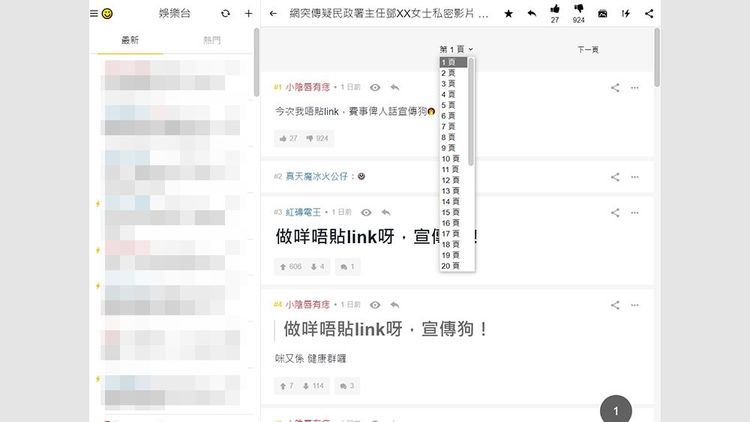
Task: Toggle author-only view on post #3
Action: pyautogui.click(x=366, y=212)
